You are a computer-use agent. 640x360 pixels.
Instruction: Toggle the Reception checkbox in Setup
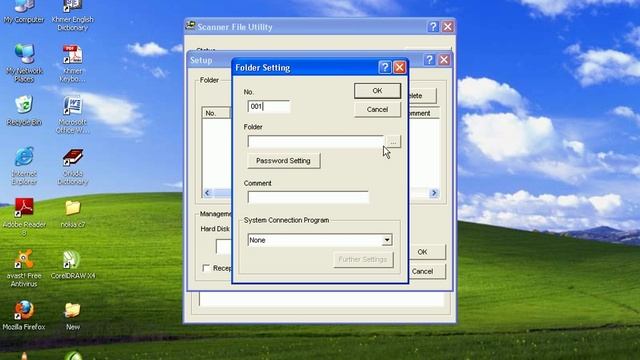pos(206,268)
